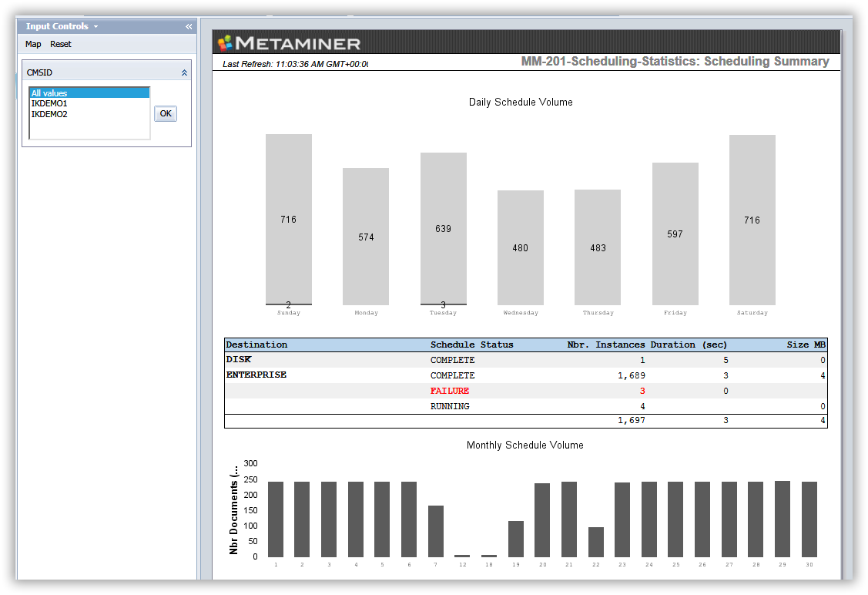The height and width of the screenshot is (595, 868).
Task: Click the Size MB column header
Action: [806, 345]
